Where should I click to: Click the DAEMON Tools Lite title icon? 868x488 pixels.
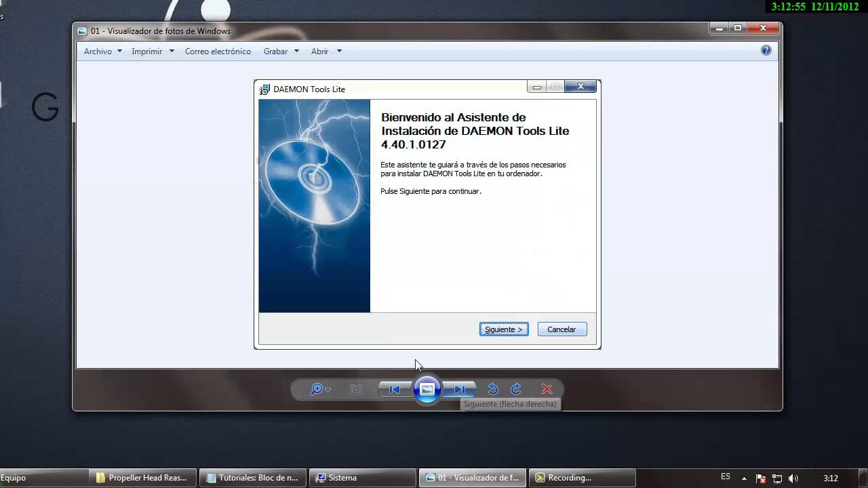pos(264,89)
